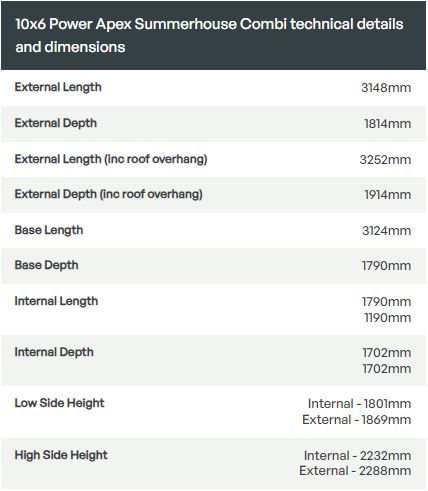Image resolution: width=428 pixels, height=491 pixels.
Task: Click the 1914mm value
Action: pos(388,195)
